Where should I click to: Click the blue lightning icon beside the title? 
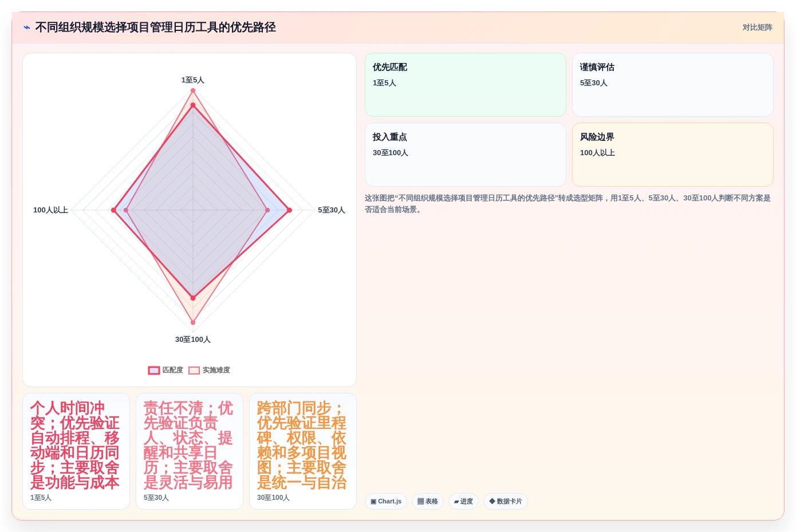(27, 27)
